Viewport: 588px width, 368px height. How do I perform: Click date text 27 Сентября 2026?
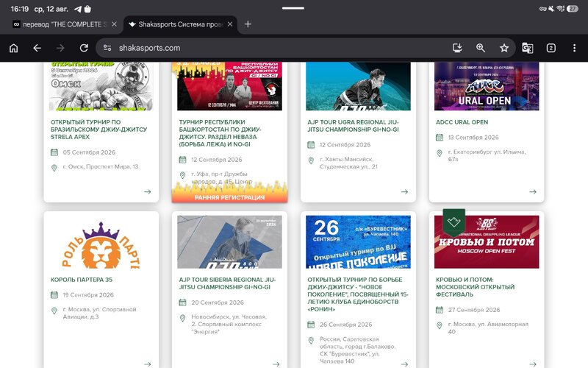[x=474, y=310]
